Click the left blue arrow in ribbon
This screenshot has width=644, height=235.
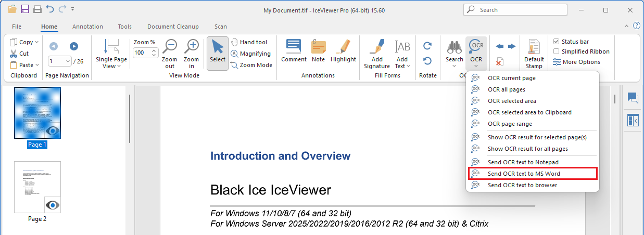tap(500, 46)
